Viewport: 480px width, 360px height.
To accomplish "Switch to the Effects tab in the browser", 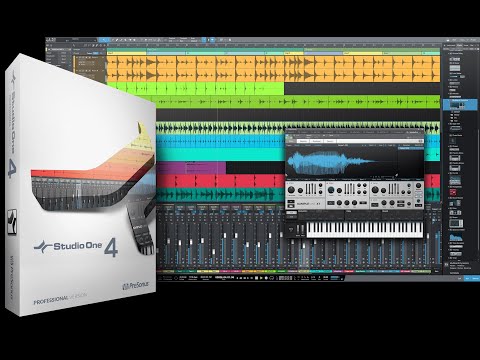I will [x=459, y=45].
